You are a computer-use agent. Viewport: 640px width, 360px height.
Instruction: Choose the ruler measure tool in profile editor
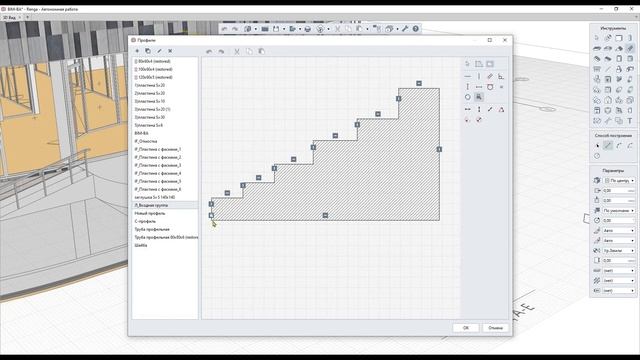[x=490, y=76]
